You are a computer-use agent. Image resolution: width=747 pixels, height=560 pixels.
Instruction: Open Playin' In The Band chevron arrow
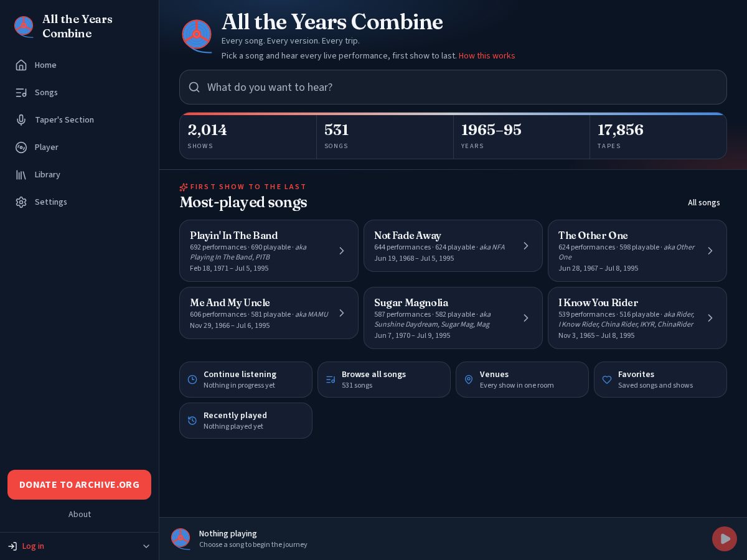pyautogui.click(x=342, y=251)
